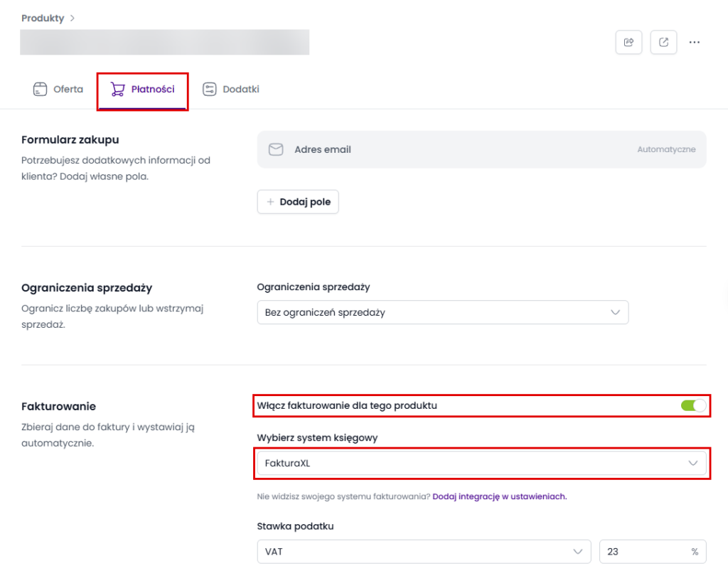Click the Stawka podatku label

tap(295, 526)
